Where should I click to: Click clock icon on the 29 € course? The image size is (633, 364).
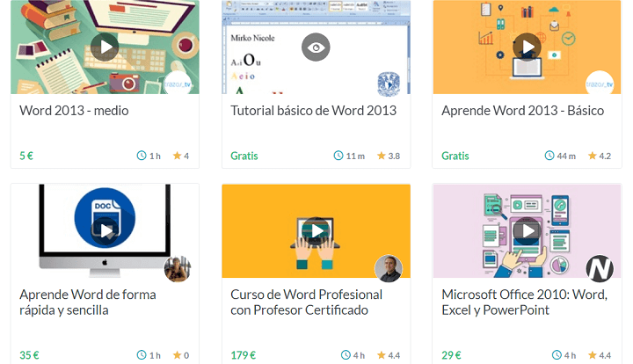(557, 355)
